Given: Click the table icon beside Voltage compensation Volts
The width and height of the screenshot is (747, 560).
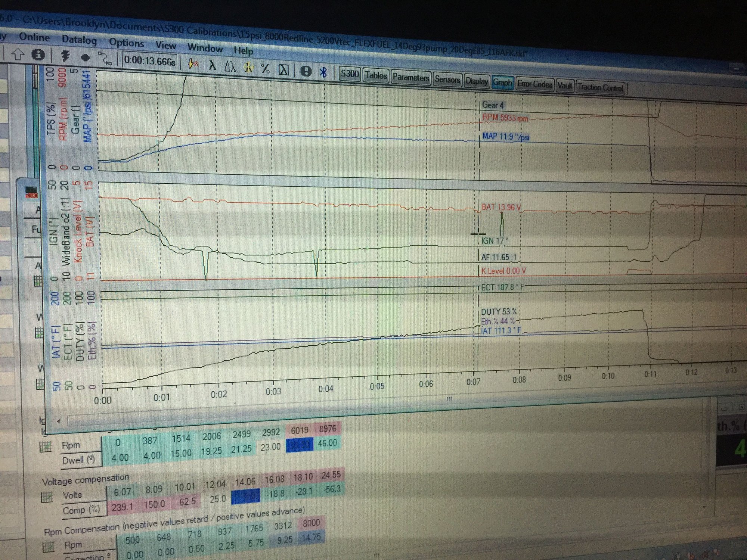Looking at the screenshot, I should [x=47, y=498].
